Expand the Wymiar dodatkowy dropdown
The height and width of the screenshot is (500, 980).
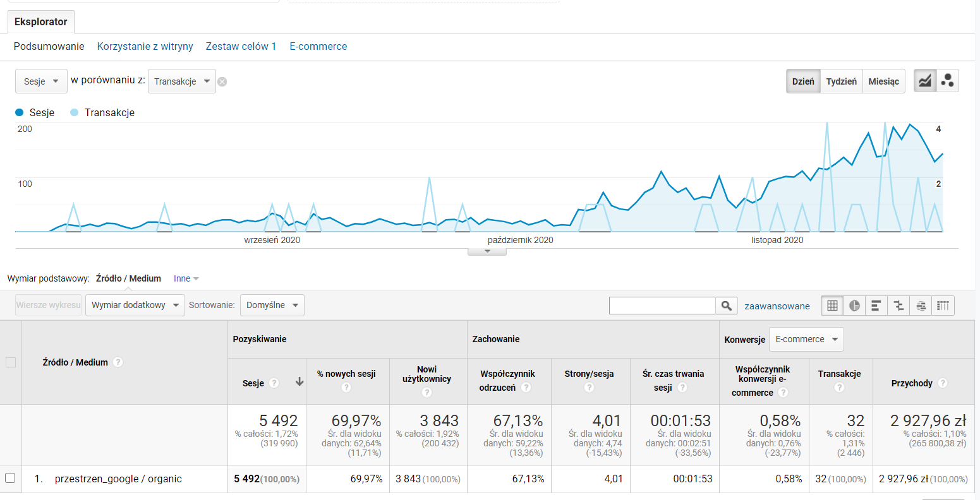click(x=135, y=305)
